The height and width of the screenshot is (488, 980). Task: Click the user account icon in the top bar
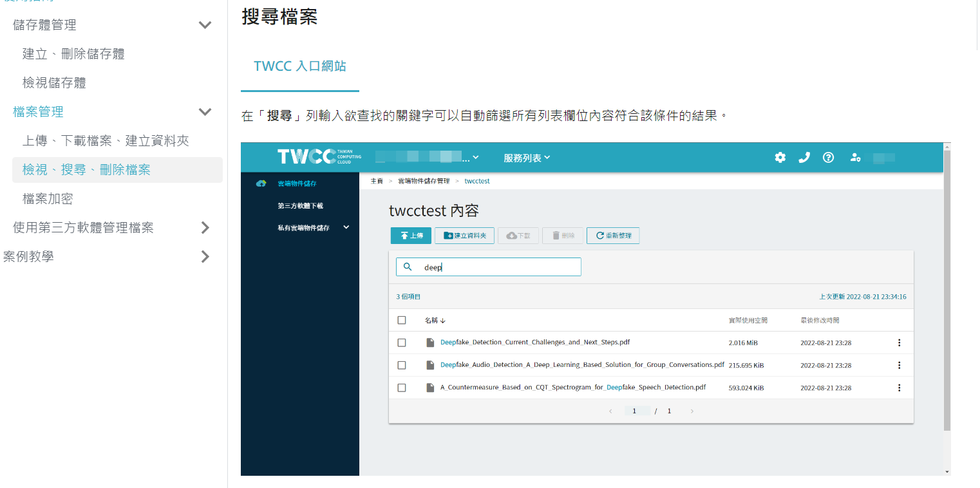tap(855, 157)
